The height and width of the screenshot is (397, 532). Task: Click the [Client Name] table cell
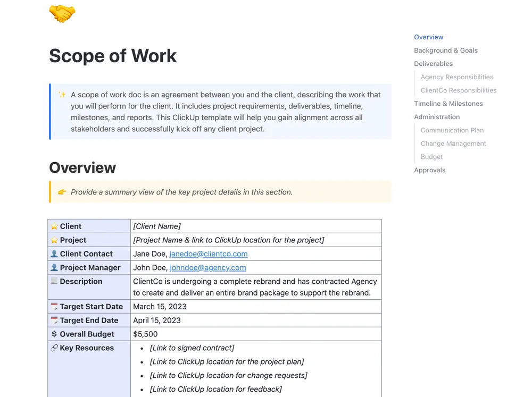tap(256, 226)
